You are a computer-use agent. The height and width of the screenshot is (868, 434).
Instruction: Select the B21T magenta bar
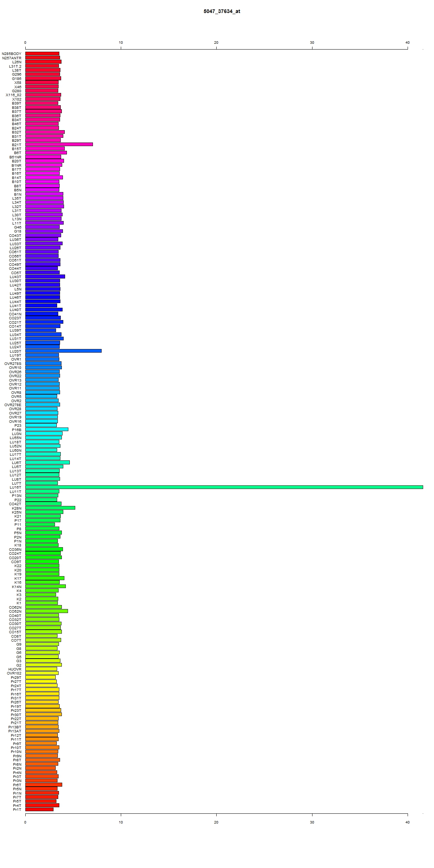click(x=59, y=144)
